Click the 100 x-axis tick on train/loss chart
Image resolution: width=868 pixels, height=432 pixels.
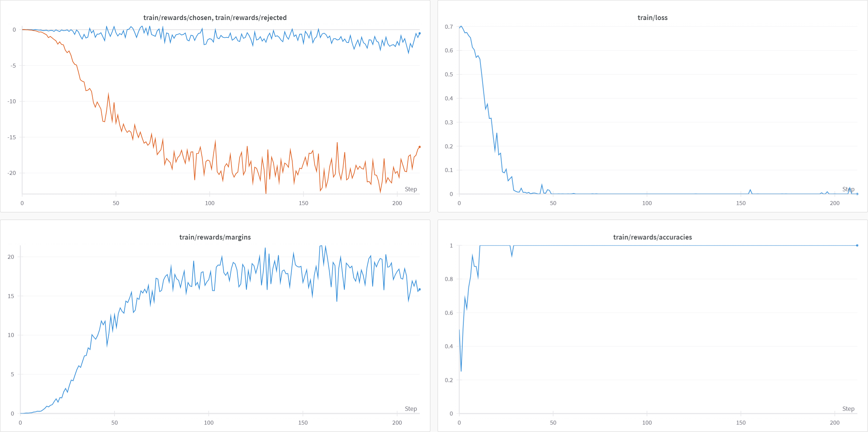point(647,203)
